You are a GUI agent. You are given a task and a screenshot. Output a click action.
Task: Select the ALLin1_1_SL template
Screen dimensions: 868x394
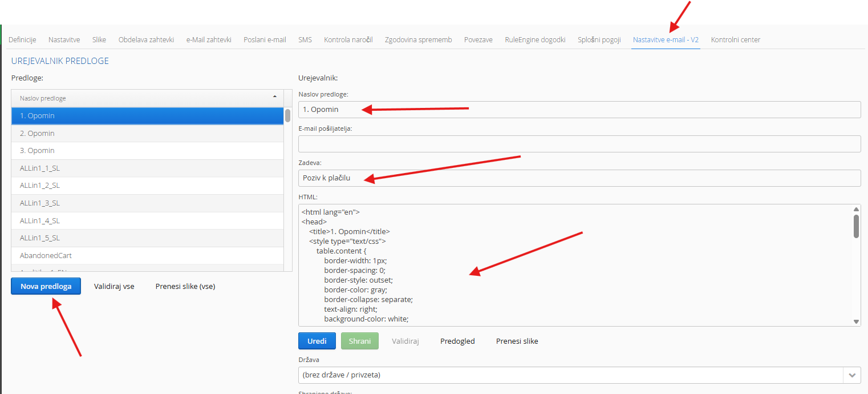click(147, 168)
